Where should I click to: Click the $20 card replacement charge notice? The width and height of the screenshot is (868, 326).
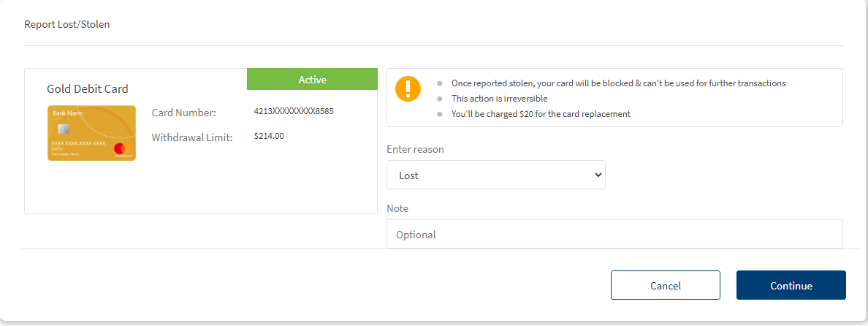click(541, 114)
